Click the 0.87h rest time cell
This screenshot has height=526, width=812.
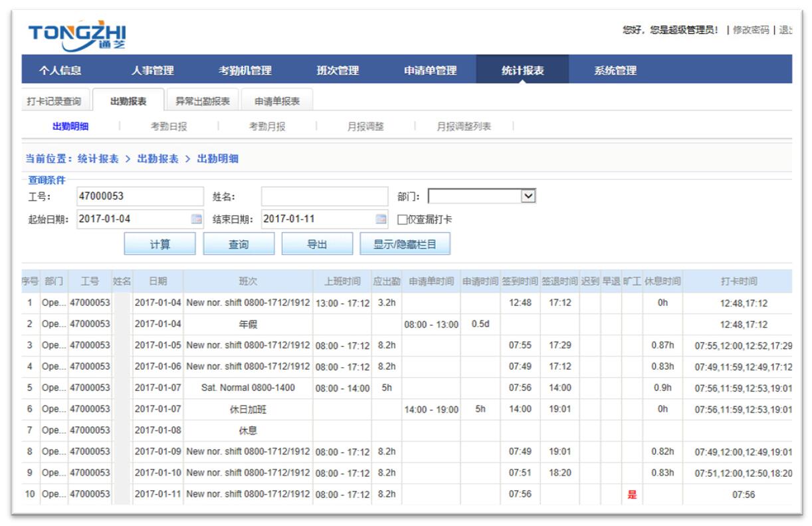pyautogui.click(x=662, y=346)
